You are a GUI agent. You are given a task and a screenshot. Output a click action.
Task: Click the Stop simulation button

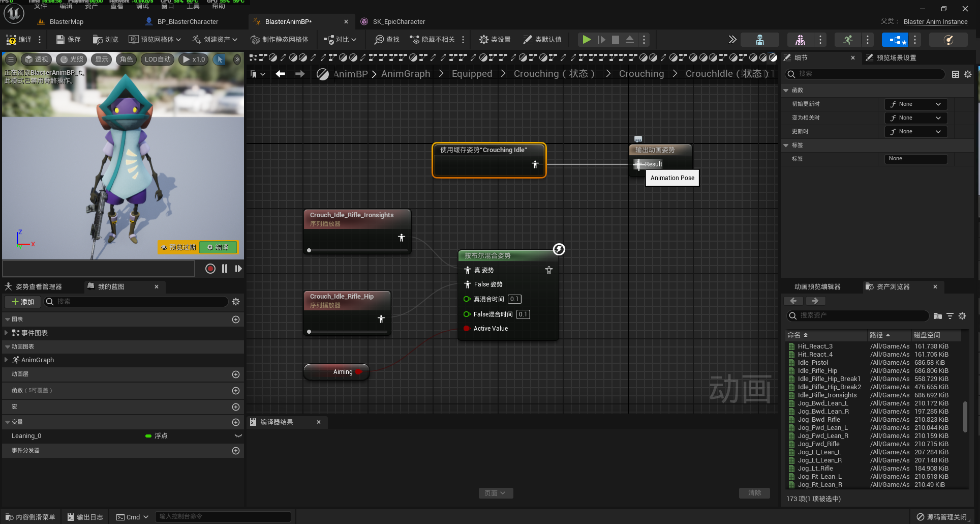click(x=616, y=39)
